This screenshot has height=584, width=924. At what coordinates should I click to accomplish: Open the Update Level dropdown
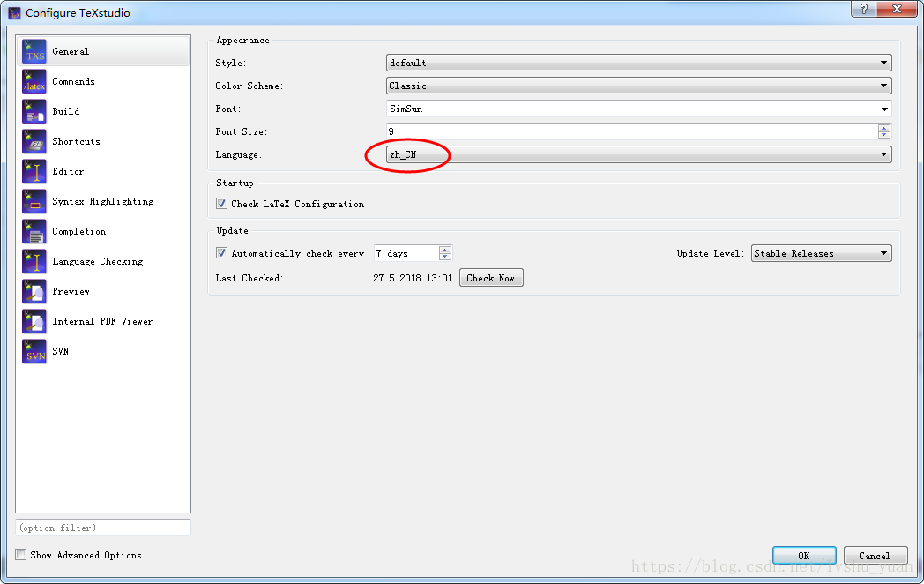tap(822, 254)
